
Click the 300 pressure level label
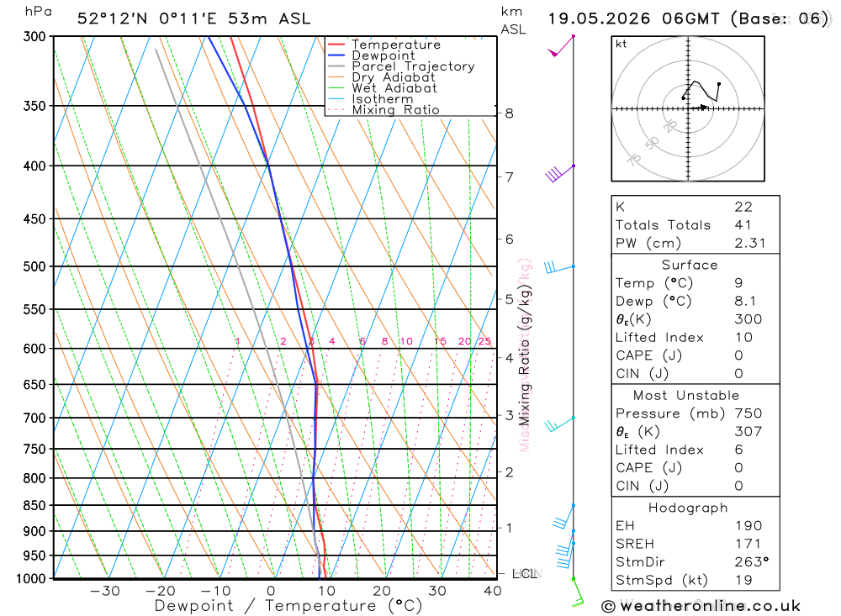pos(34,37)
